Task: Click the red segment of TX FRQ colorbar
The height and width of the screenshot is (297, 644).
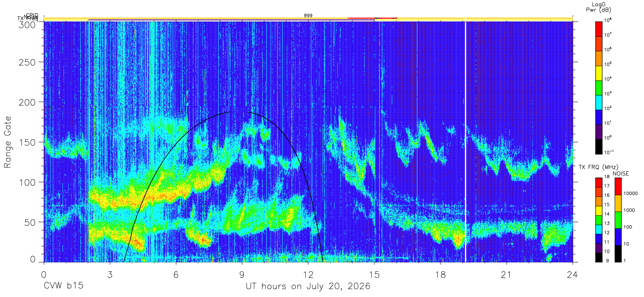Action: [x=599, y=182]
